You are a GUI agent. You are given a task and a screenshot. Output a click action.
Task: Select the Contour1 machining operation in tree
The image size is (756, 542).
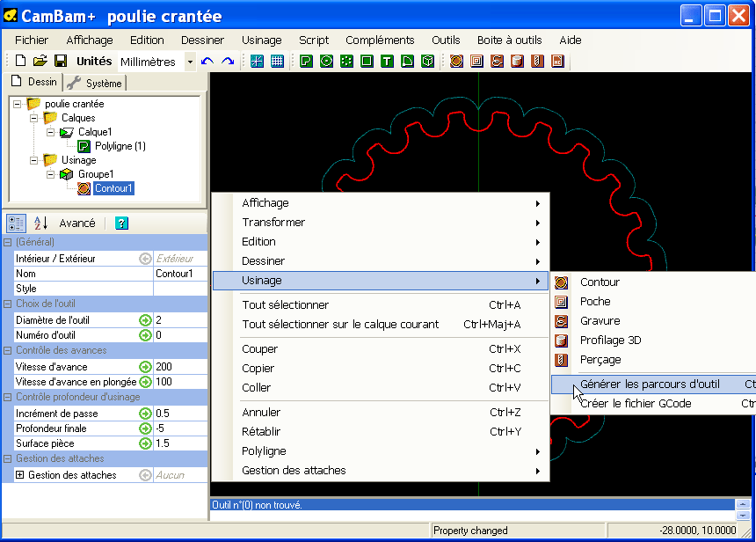click(113, 188)
